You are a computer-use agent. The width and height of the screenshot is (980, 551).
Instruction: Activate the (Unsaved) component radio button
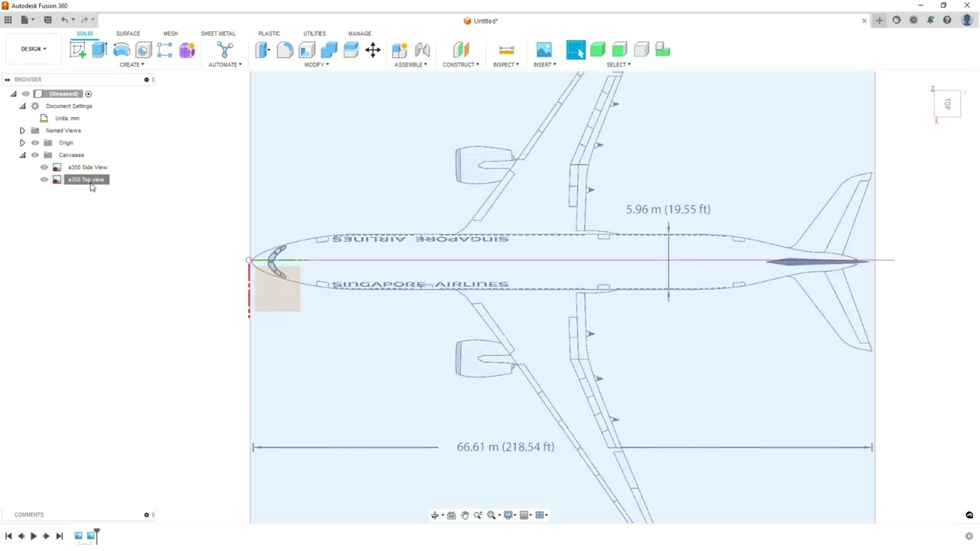88,93
